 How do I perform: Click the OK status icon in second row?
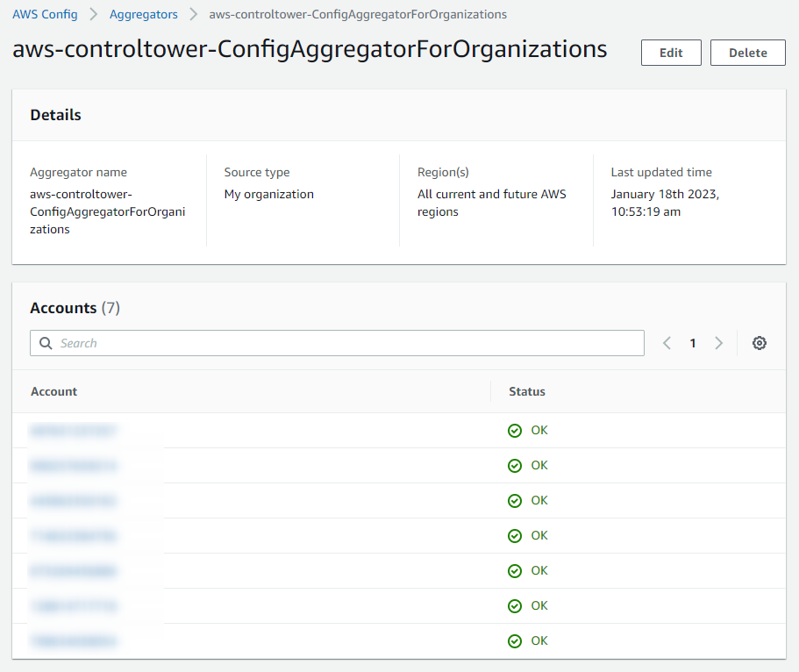click(x=515, y=466)
